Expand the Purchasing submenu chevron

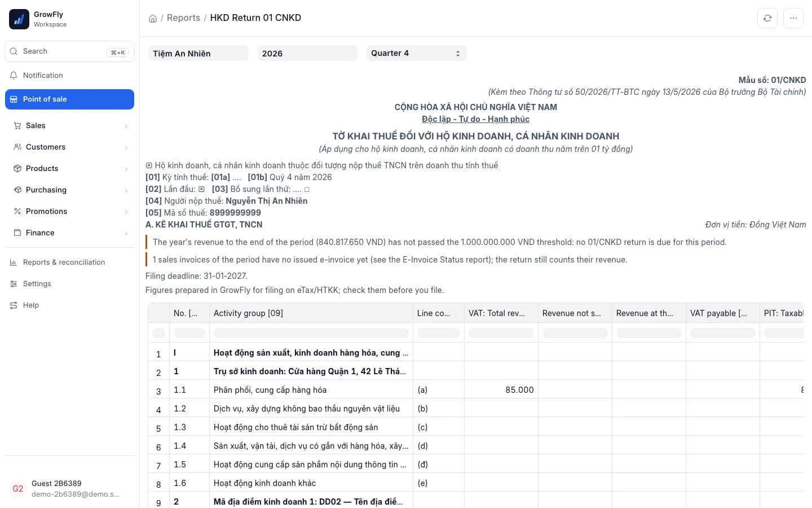(x=126, y=190)
